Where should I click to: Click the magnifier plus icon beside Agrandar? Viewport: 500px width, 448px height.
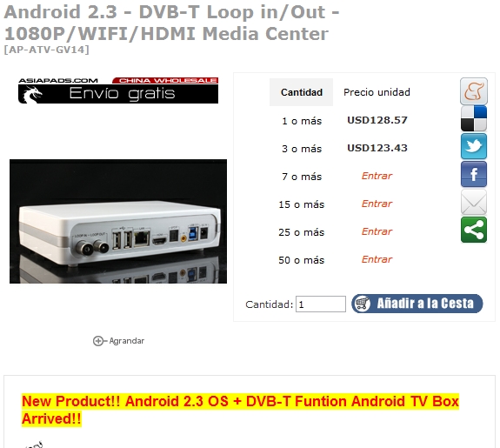[98, 341]
